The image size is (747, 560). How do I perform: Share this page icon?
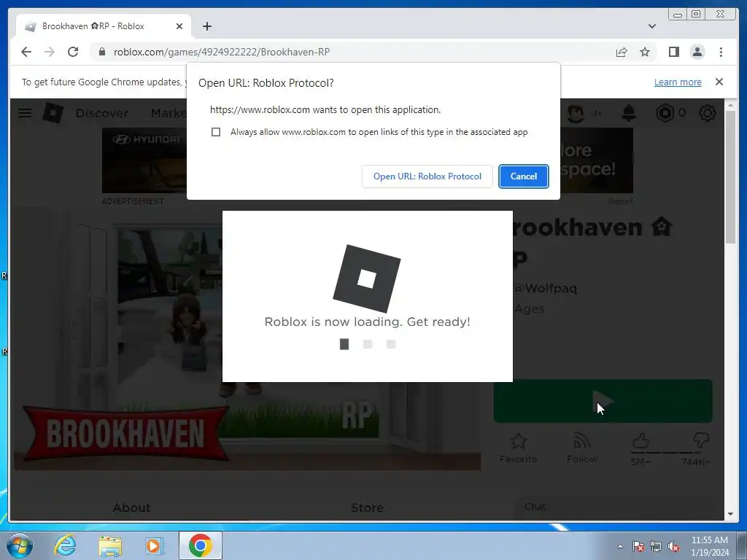pos(622,52)
